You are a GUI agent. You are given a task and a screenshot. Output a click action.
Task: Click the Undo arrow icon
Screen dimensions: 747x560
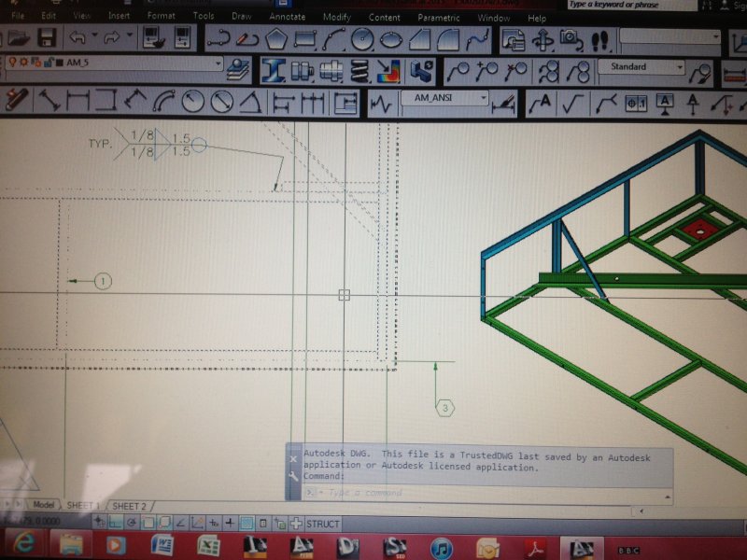(x=78, y=37)
